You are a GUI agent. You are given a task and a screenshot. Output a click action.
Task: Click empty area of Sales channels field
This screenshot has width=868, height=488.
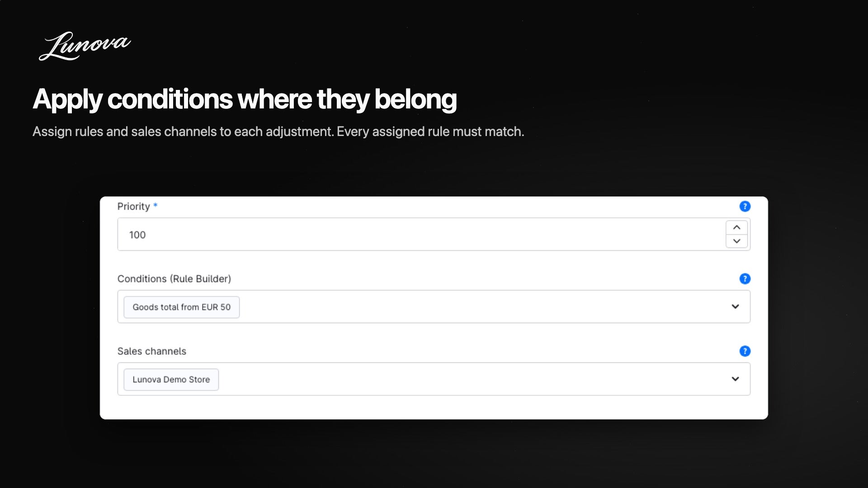tap(470, 379)
